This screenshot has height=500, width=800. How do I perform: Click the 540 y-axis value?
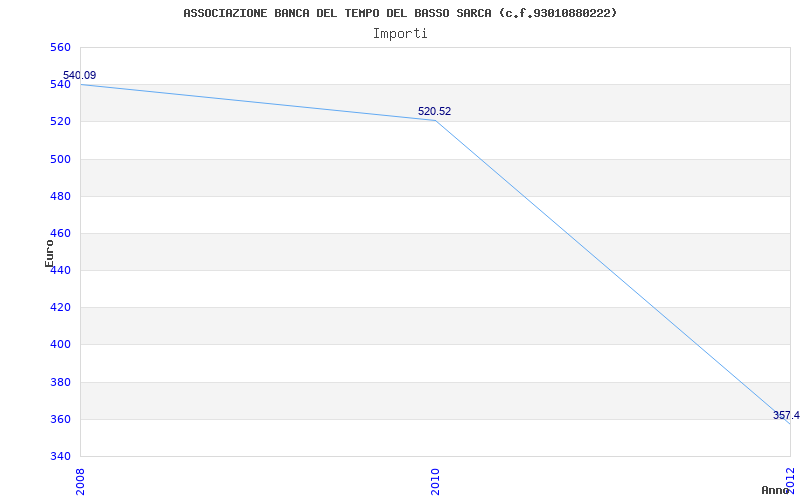coord(60,85)
